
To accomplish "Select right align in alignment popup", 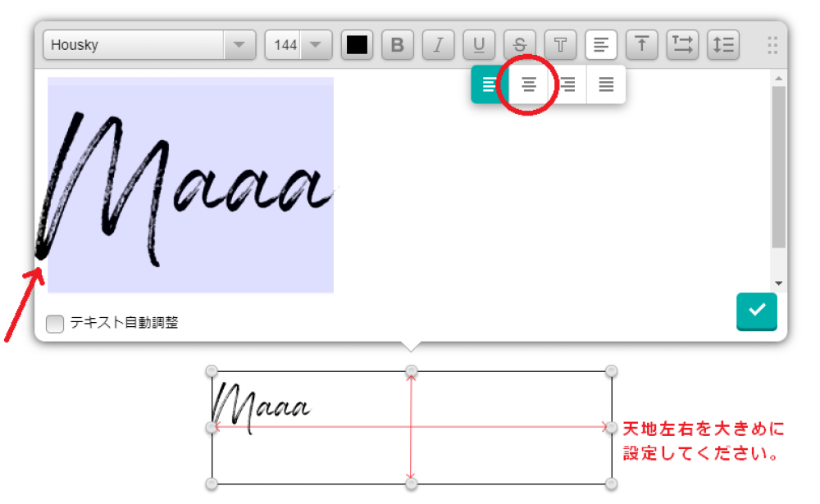I will point(567,84).
